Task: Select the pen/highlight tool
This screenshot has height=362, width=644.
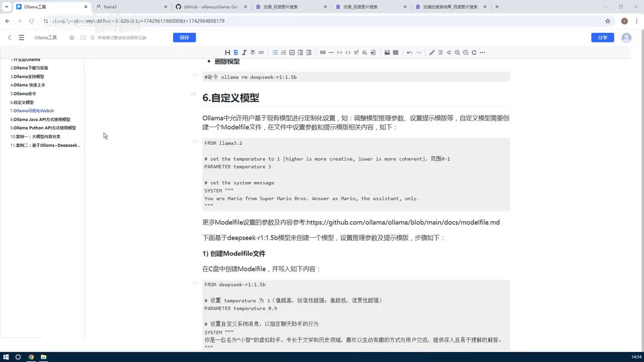Action: click(x=432, y=52)
